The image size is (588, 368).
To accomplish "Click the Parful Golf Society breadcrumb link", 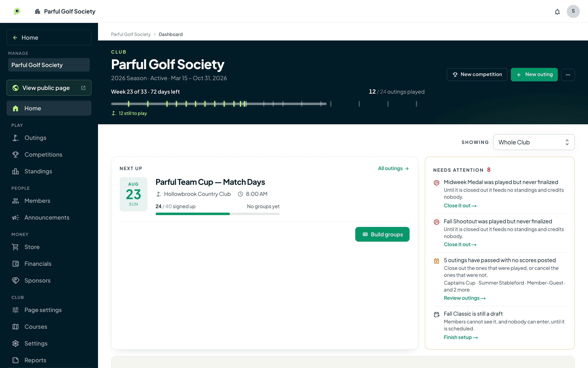I will 131,34.
